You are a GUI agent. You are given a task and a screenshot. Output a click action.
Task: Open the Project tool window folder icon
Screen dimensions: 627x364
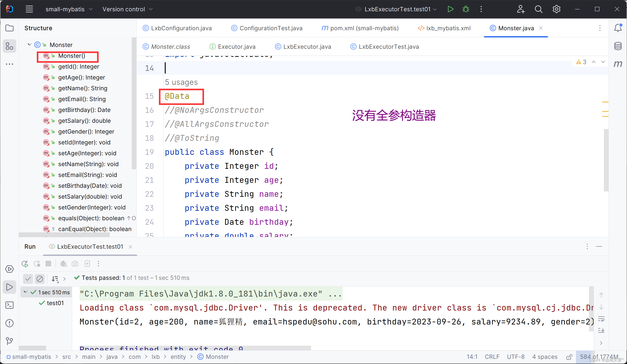point(9,28)
